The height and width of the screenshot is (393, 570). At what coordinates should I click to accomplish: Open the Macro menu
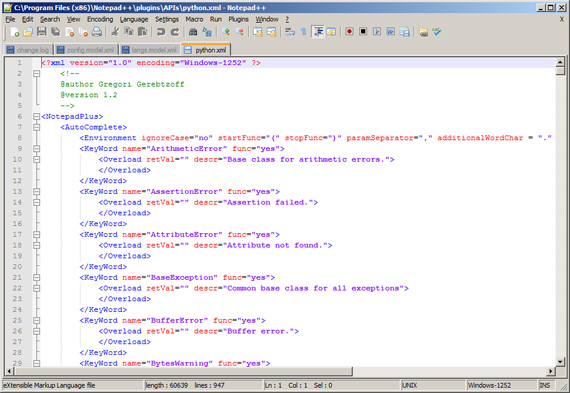[x=194, y=19]
